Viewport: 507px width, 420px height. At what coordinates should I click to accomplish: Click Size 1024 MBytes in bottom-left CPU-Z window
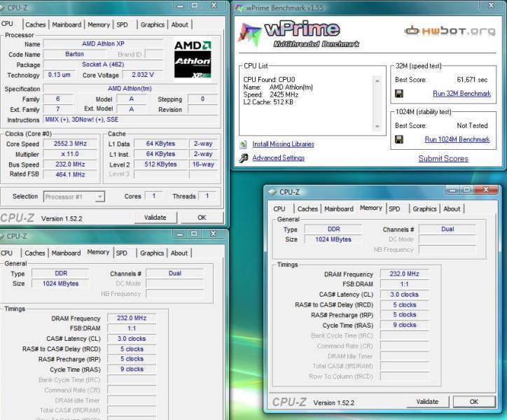click(60, 283)
